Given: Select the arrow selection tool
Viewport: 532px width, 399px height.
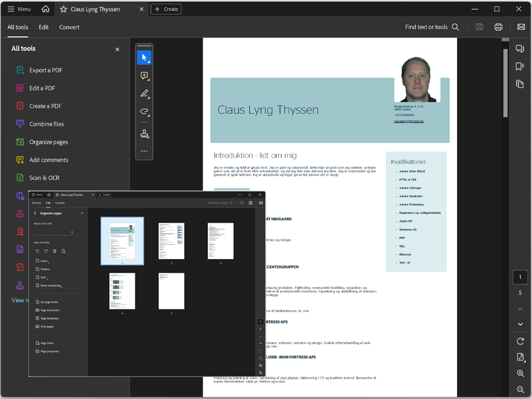Looking at the screenshot, I should 144,58.
